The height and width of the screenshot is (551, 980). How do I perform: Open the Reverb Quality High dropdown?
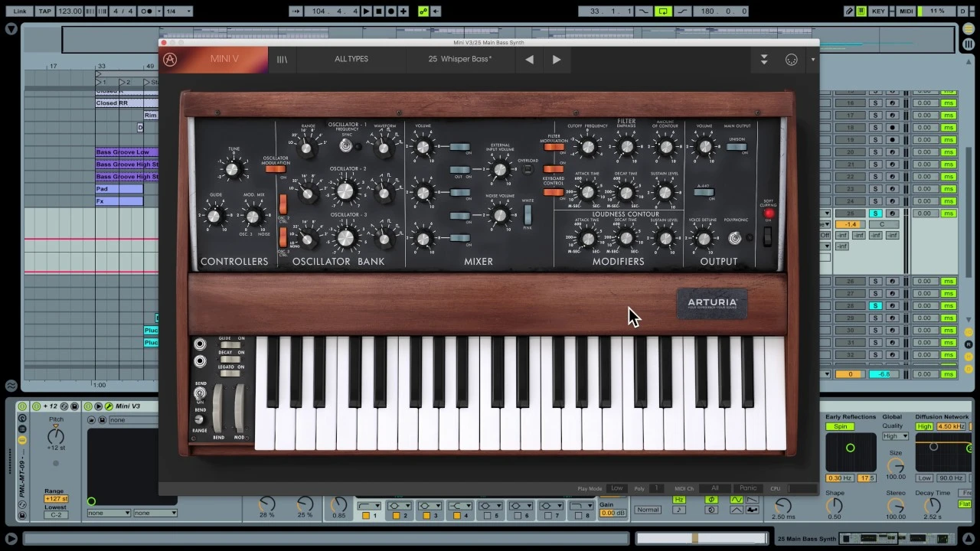895,436
